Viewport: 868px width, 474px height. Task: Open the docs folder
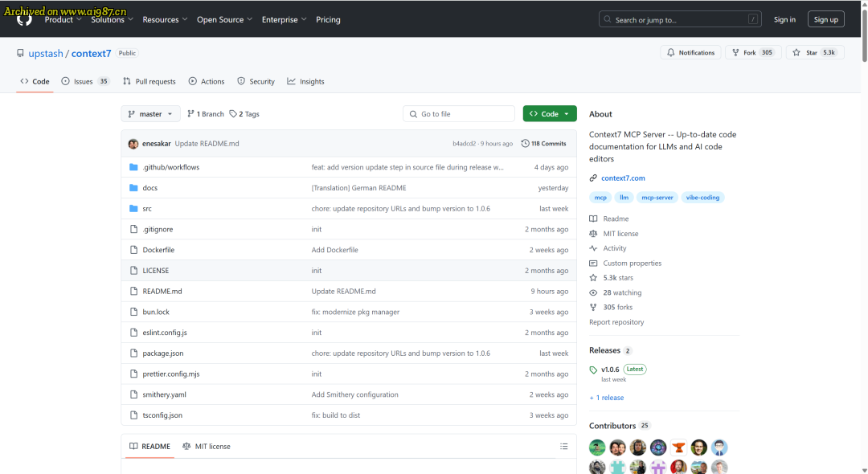[150, 188]
